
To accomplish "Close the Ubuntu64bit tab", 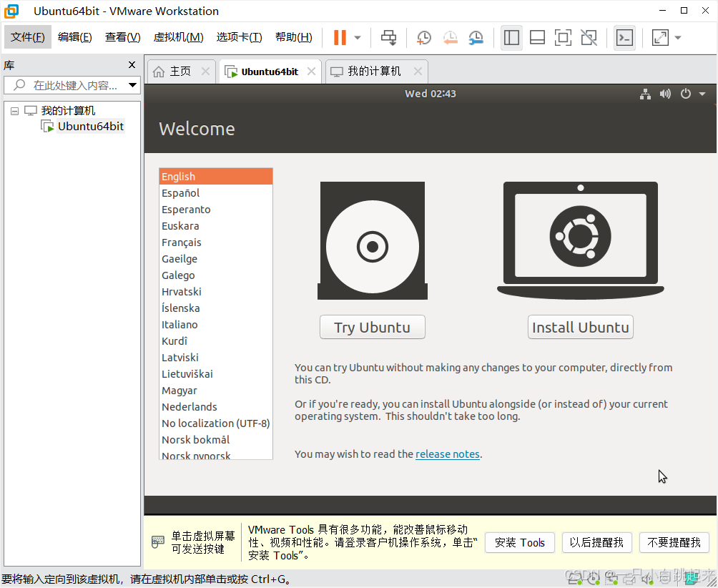I will pyautogui.click(x=311, y=72).
